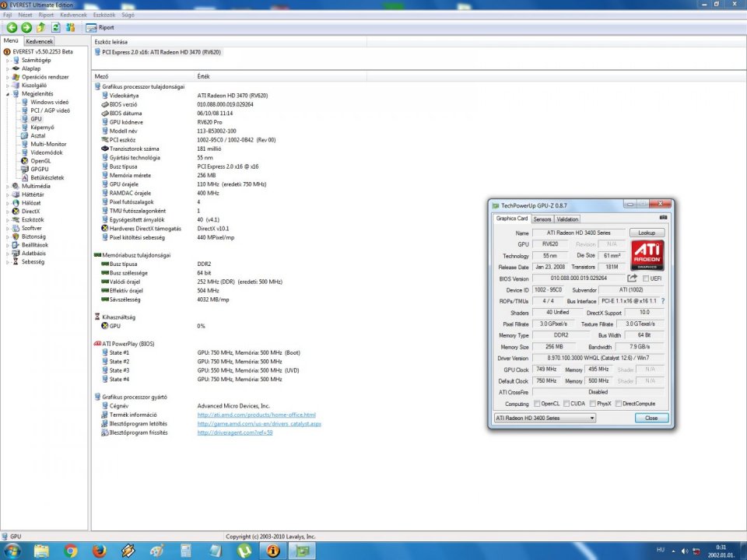Click the Close button in GPU-Z
Screen dimensions: 747x560
point(651,418)
